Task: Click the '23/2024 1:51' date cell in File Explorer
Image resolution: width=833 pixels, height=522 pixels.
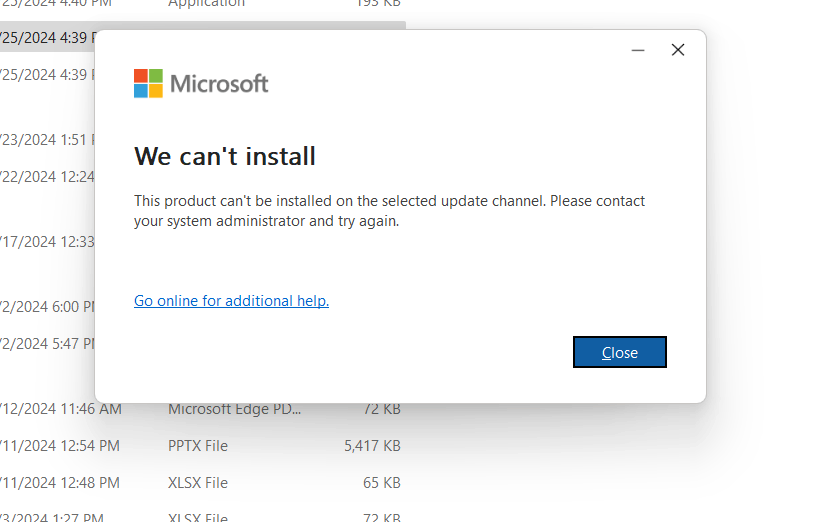Action: click(47, 140)
